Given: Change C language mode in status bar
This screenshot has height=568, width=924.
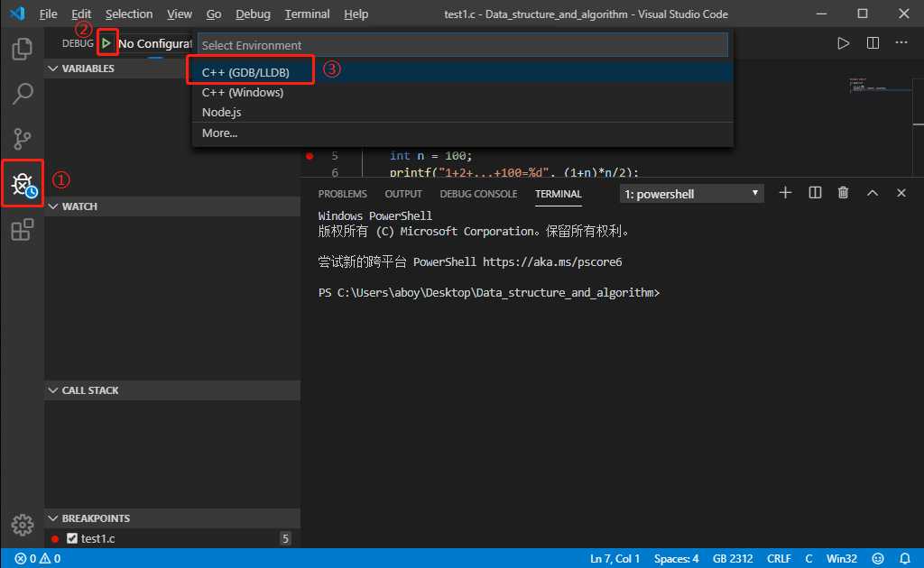Looking at the screenshot, I should click(x=808, y=558).
